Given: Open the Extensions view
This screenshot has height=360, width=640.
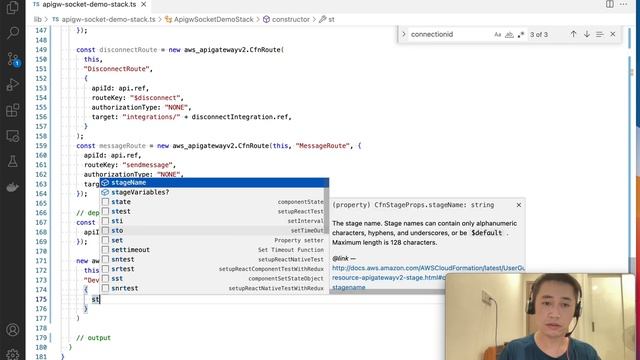Looking at the screenshot, I should 13,110.
